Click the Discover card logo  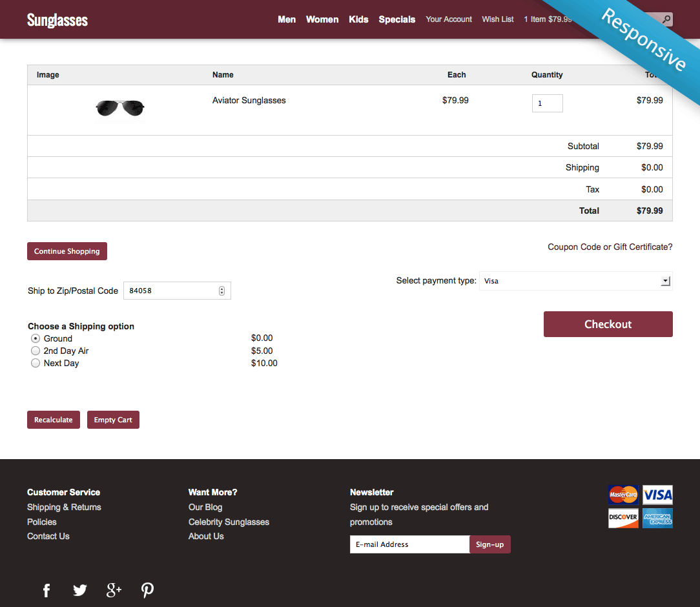623,518
